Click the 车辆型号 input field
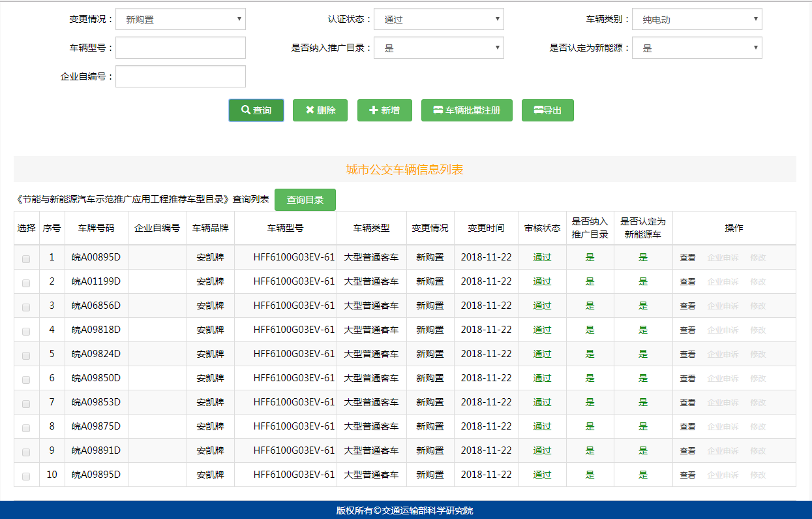812x519 pixels. coord(181,48)
